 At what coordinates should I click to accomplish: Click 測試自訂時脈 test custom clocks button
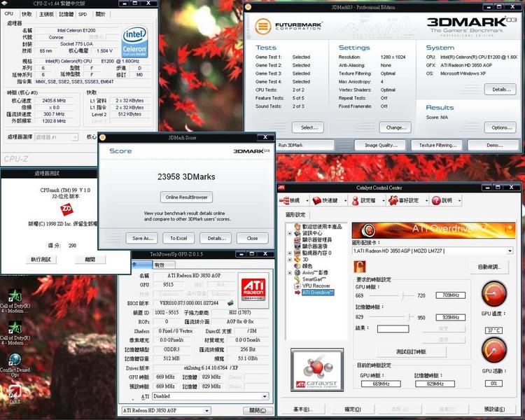tap(411, 351)
